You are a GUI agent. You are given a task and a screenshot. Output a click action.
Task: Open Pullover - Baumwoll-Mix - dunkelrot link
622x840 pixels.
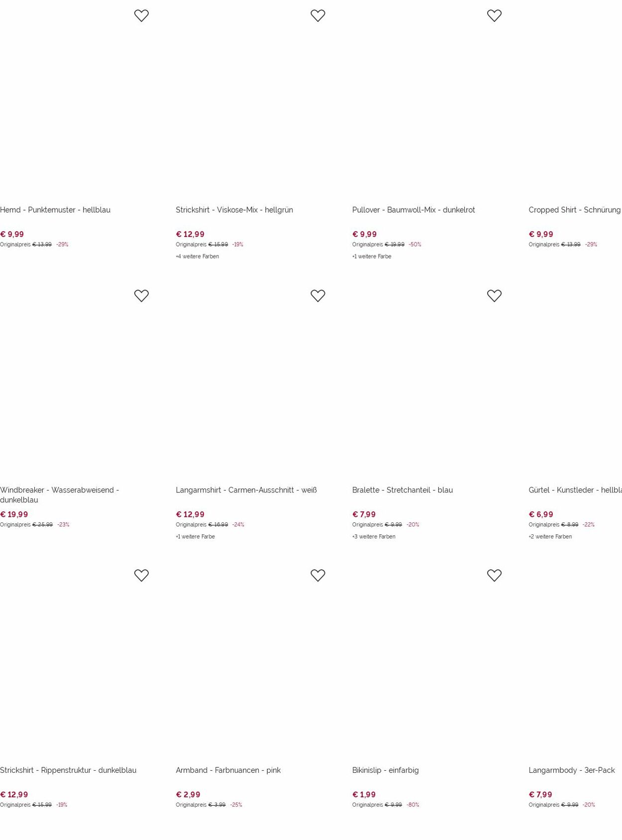[x=414, y=210]
